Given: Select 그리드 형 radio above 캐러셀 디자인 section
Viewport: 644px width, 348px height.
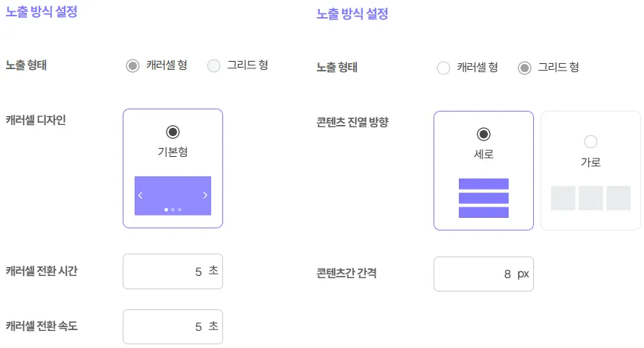Looking at the screenshot, I should tap(214, 65).
